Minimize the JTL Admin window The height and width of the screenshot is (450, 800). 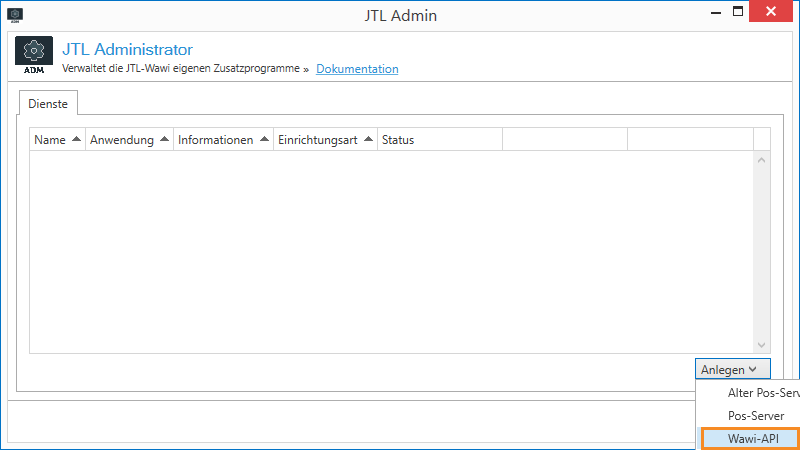click(x=713, y=12)
